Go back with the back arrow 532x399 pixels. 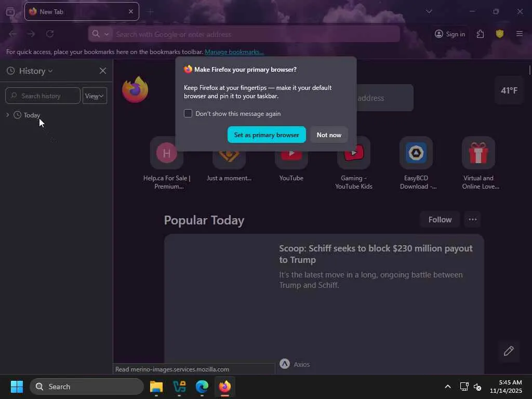(12, 34)
